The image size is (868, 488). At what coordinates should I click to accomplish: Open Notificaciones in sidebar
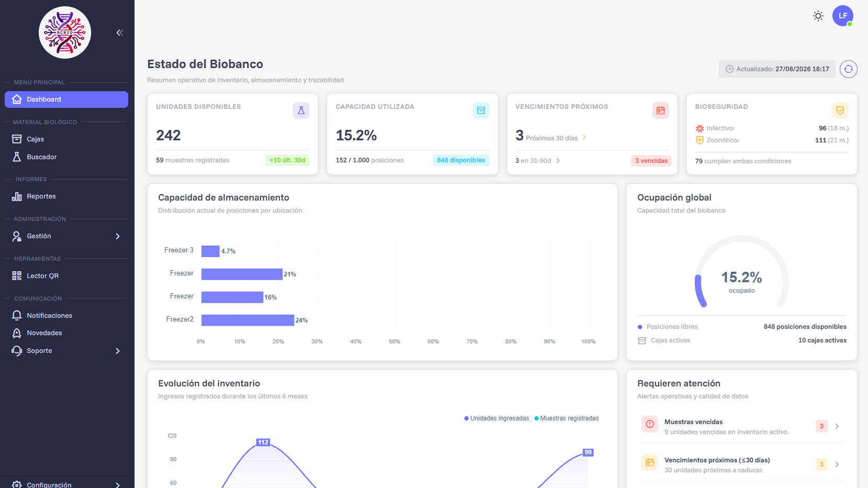pyautogui.click(x=66, y=316)
